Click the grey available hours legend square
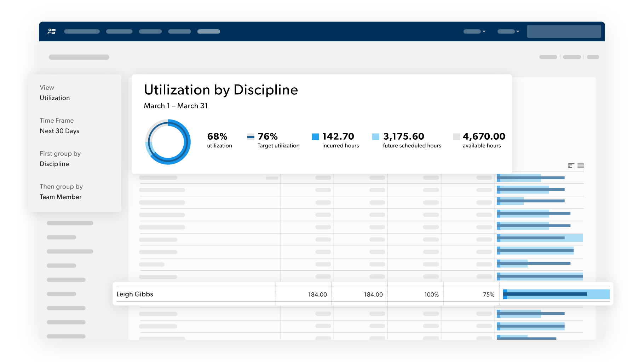This screenshot has height=362, width=644. pyautogui.click(x=456, y=137)
